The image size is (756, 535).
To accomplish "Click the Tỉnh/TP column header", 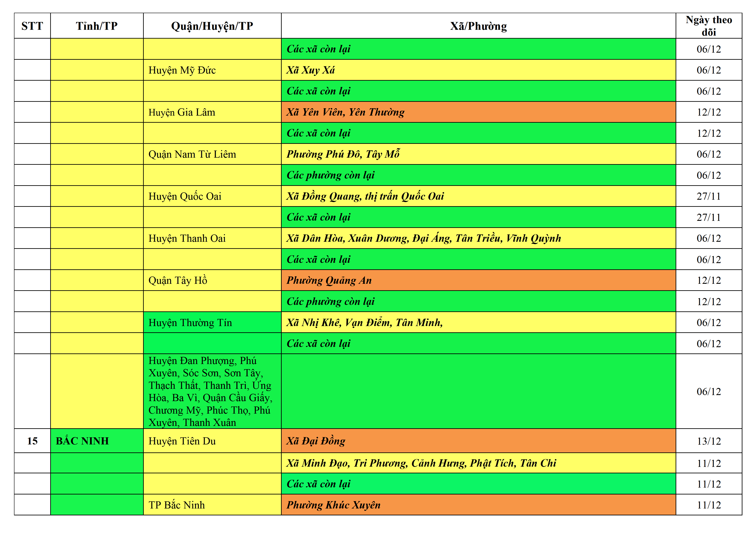I will click(x=97, y=26).
